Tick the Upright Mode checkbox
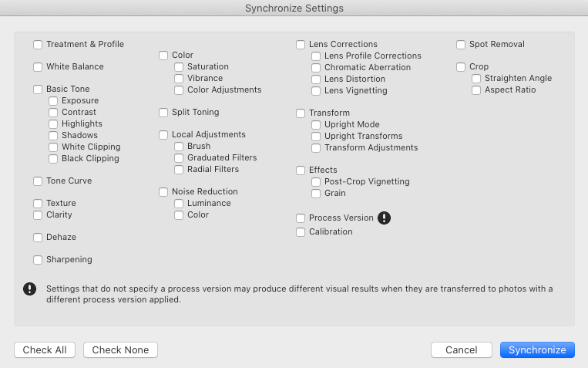588x368 pixels. (x=316, y=125)
